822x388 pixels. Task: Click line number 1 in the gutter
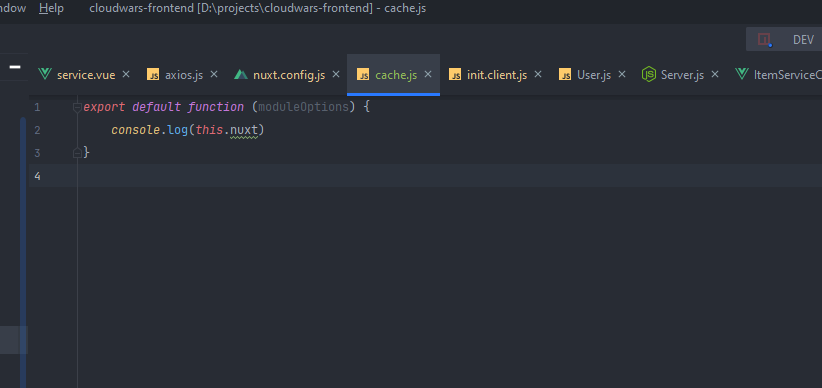coord(37,107)
